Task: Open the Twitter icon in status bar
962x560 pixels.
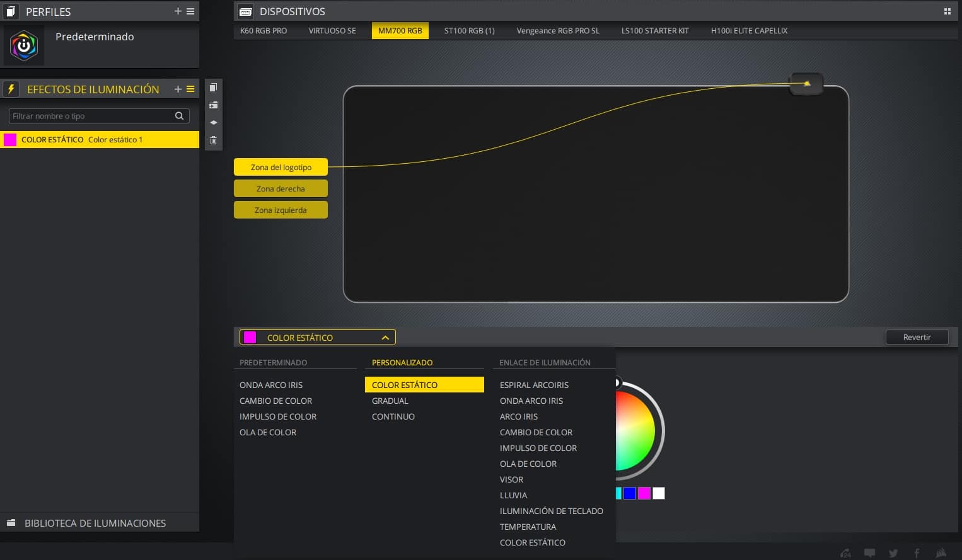Action: 893,553
